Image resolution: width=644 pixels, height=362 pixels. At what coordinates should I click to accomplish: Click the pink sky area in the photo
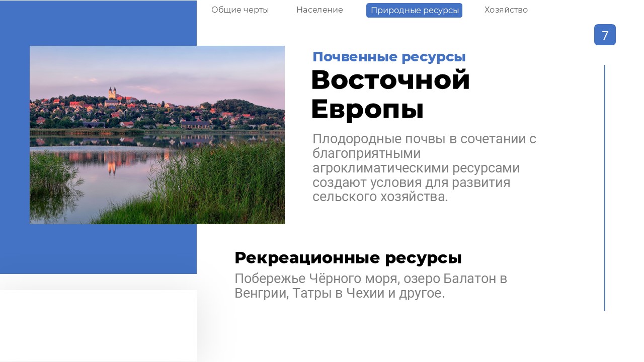point(201,70)
